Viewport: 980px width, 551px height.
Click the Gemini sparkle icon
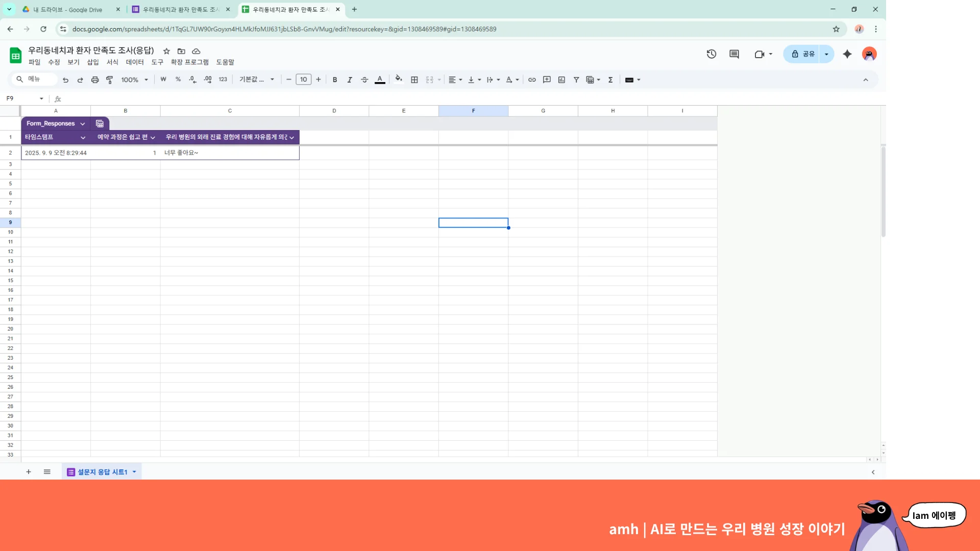847,54
